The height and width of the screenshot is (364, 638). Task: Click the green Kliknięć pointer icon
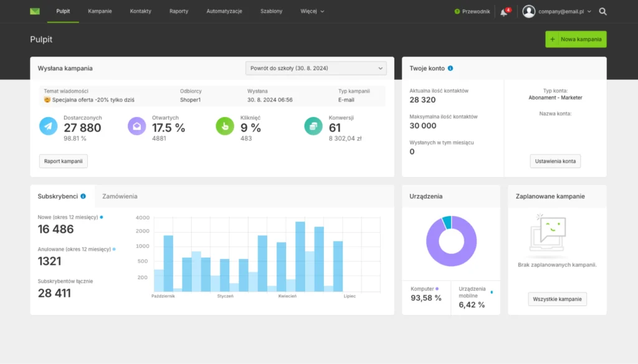point(225,126)
